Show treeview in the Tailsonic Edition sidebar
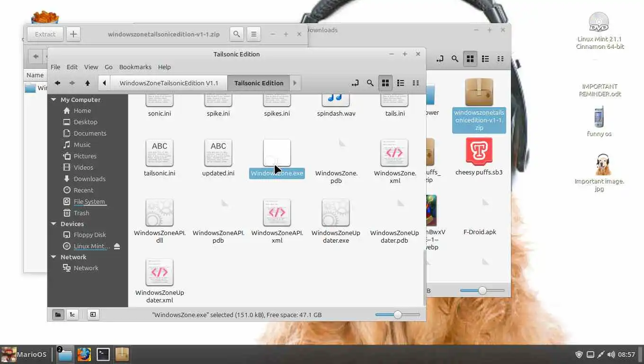 (72, 314)
